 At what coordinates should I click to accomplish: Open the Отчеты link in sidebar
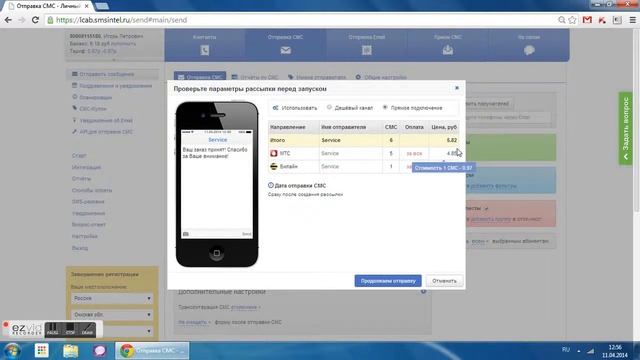81,178
